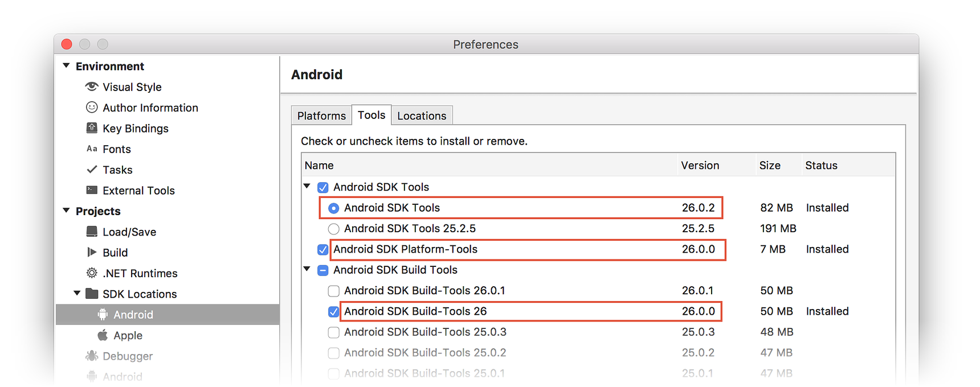Click the Key Bindings icon

91,128
